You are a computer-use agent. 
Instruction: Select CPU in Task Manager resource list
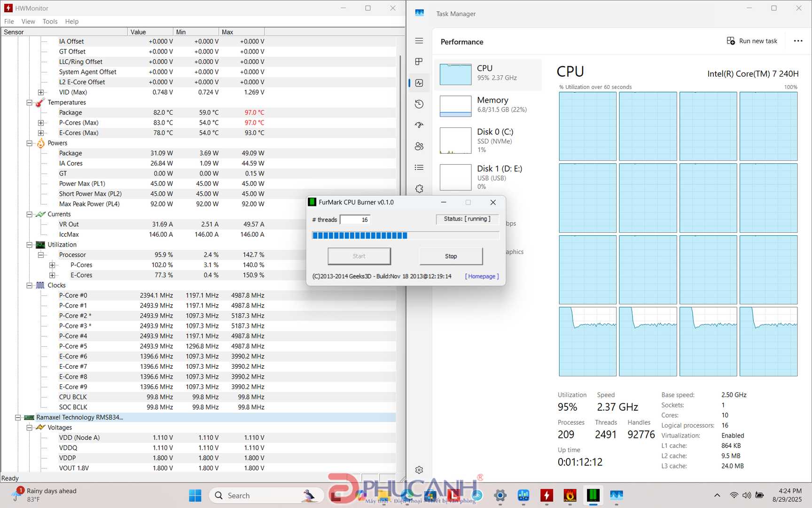[x=488, y=74]
